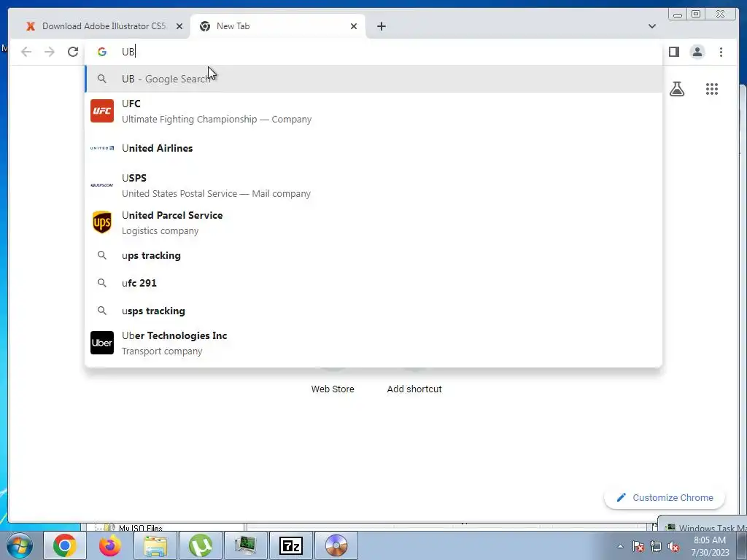Open the Google apps grid icon
The image size is (747, 560).
[712, 89]
